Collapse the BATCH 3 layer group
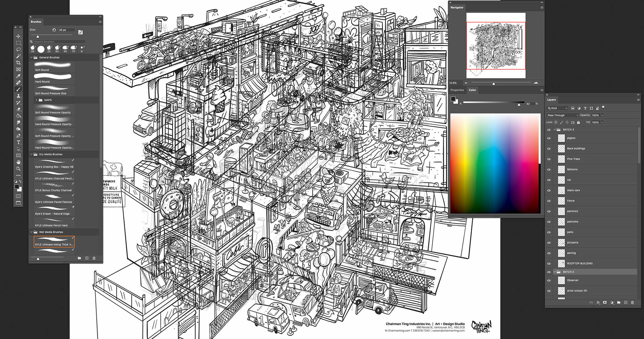This screenshot has width=644, height=339. pyautogui.click(x=555, y=130)
